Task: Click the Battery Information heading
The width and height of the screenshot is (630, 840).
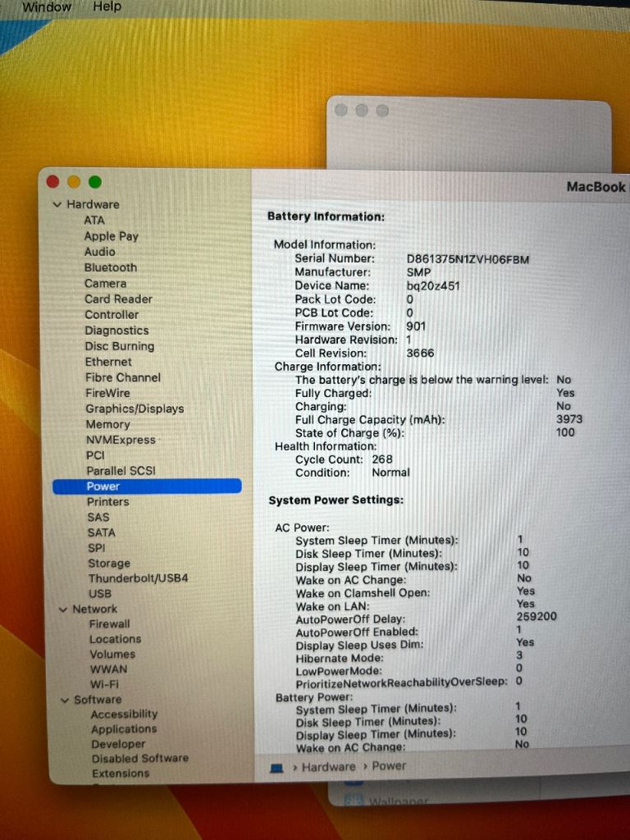Action: coord(326,217)
